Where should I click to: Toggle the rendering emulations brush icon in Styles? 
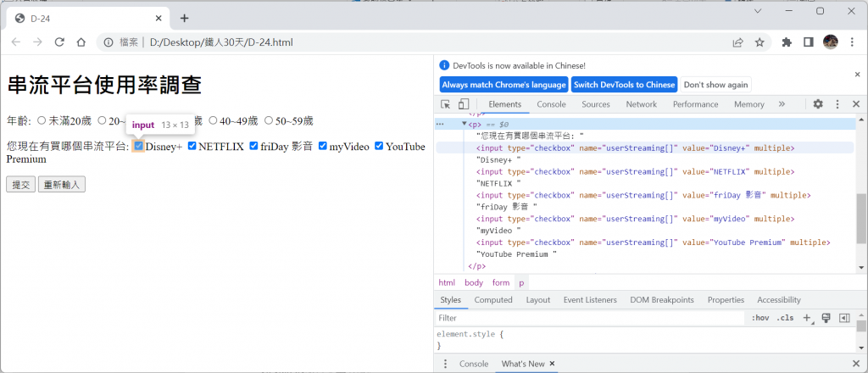tap(826, 318)
